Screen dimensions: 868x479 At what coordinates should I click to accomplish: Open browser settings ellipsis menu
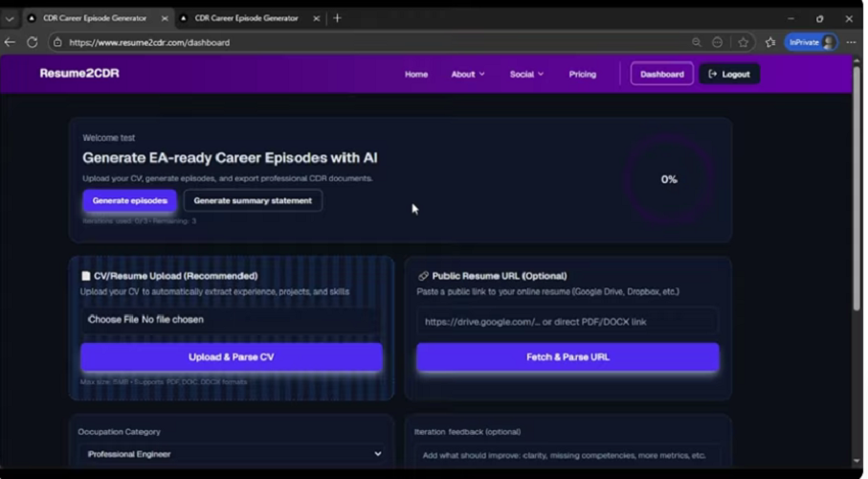coord(852,42)
